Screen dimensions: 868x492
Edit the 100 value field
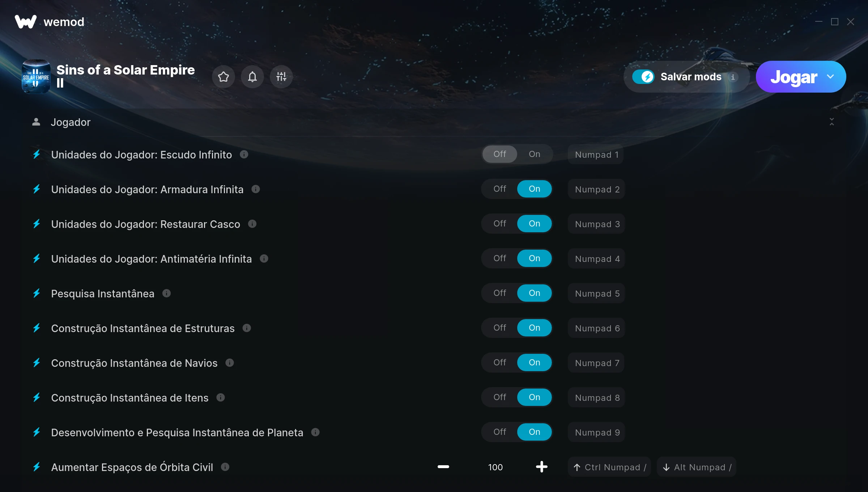(495, 467)
